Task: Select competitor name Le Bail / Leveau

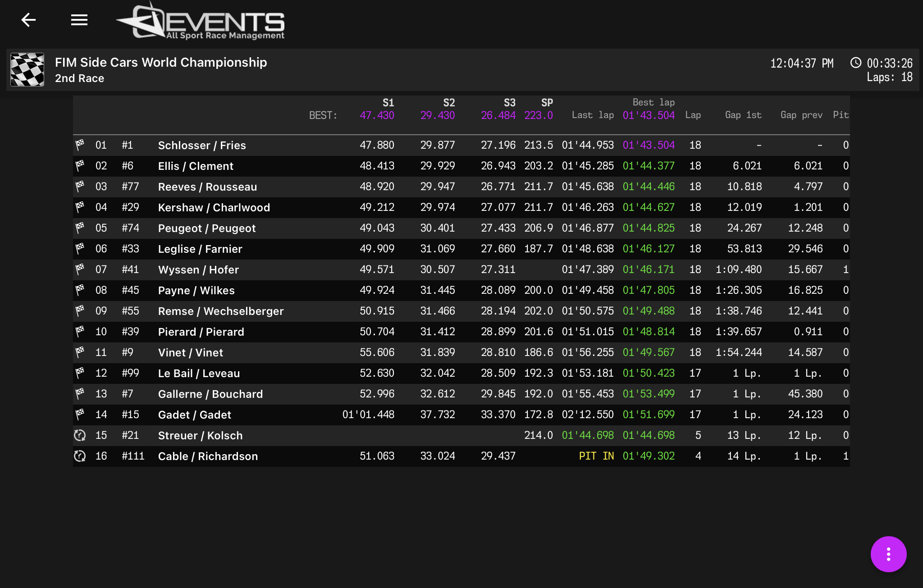Action: click(199, 373)
